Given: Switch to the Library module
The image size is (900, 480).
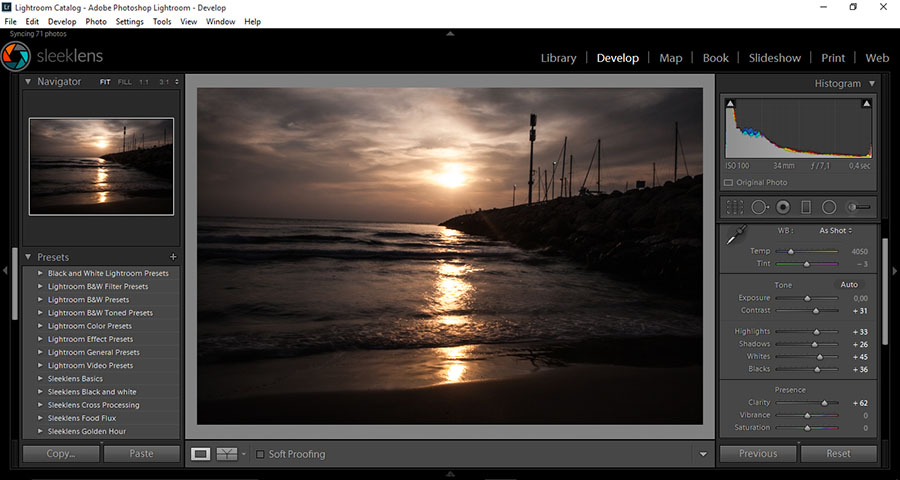Looking at the screenshot, I should pos(558,58).
